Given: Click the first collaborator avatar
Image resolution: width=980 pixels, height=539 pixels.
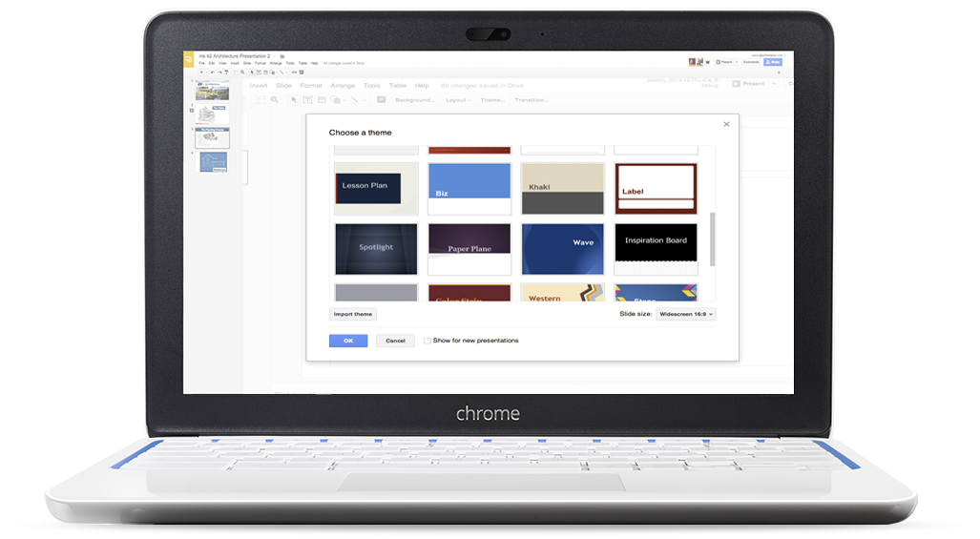Looking at the screenshot, I should click(692, 62).
